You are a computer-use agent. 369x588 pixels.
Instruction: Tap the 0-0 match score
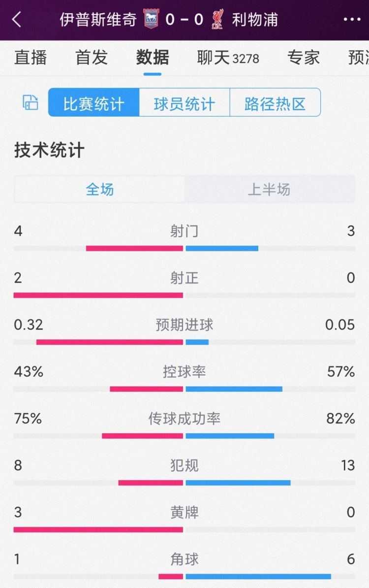click(185, 19)
